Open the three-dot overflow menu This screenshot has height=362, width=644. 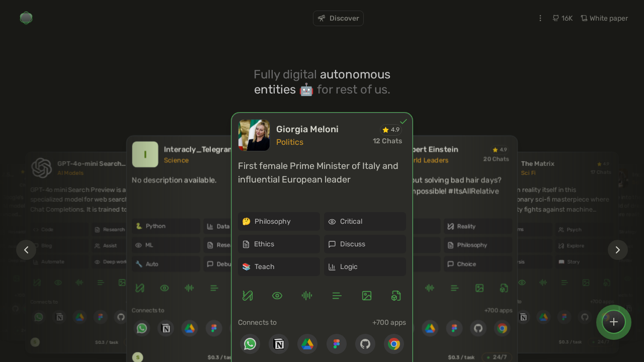pos(540,18)
